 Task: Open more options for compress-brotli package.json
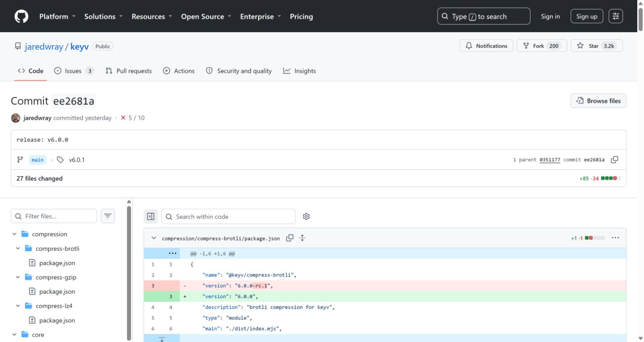point(615,238)
